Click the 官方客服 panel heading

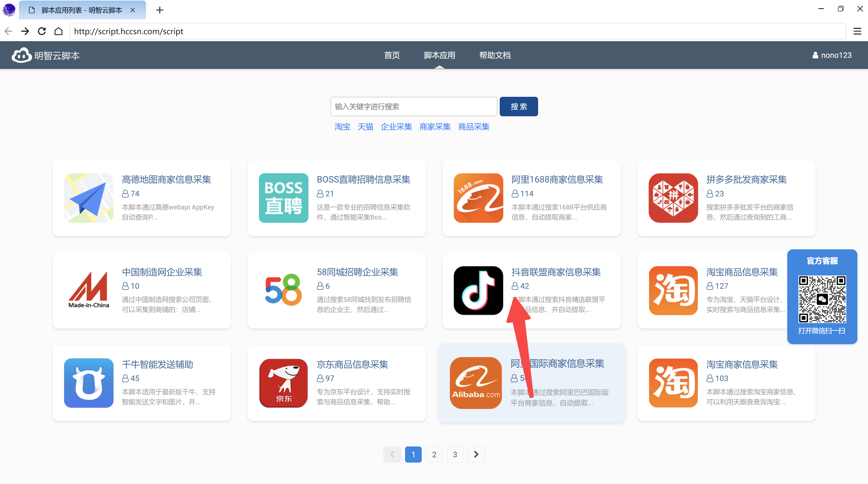click(822, 261)
